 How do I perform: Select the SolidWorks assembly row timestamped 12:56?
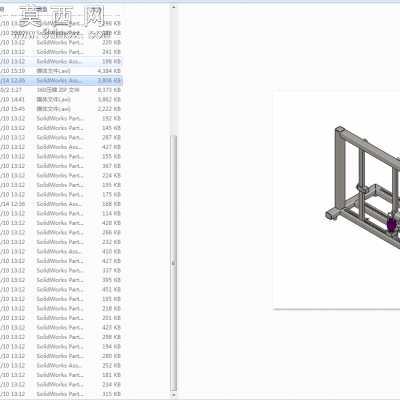pos(61,204)
